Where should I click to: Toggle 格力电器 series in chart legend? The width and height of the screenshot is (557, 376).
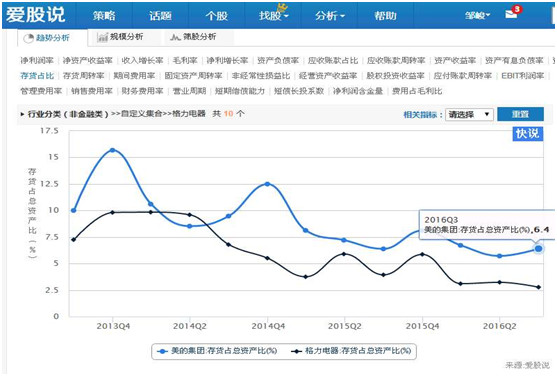tap(351, 351)
